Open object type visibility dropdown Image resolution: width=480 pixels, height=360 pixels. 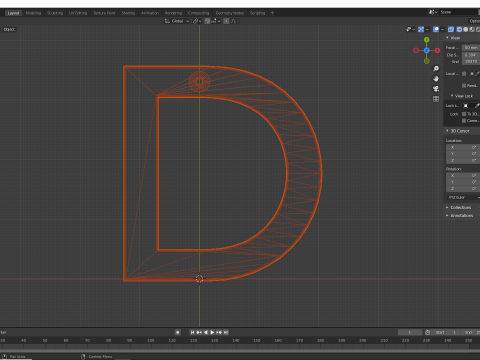point(410,29)
